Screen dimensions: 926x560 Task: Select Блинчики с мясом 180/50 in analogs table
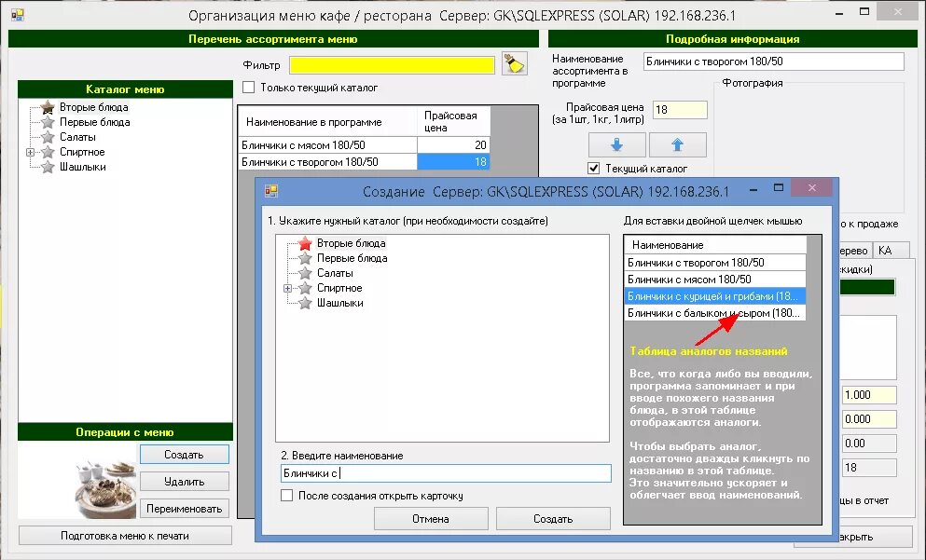[714, 280]
